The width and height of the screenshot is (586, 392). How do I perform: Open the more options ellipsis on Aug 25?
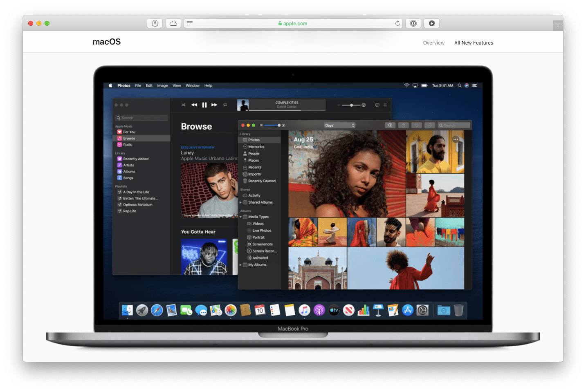click(456, 139)
